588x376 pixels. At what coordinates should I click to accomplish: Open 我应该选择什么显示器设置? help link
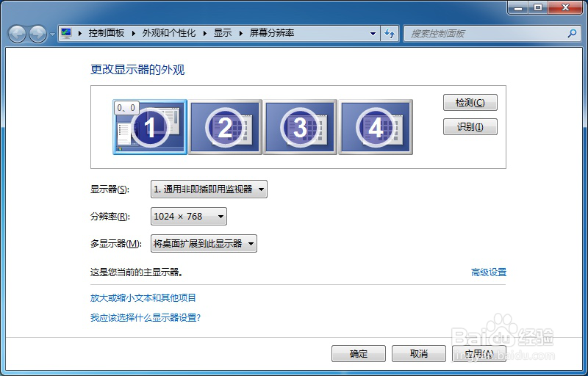click(146, 318)
